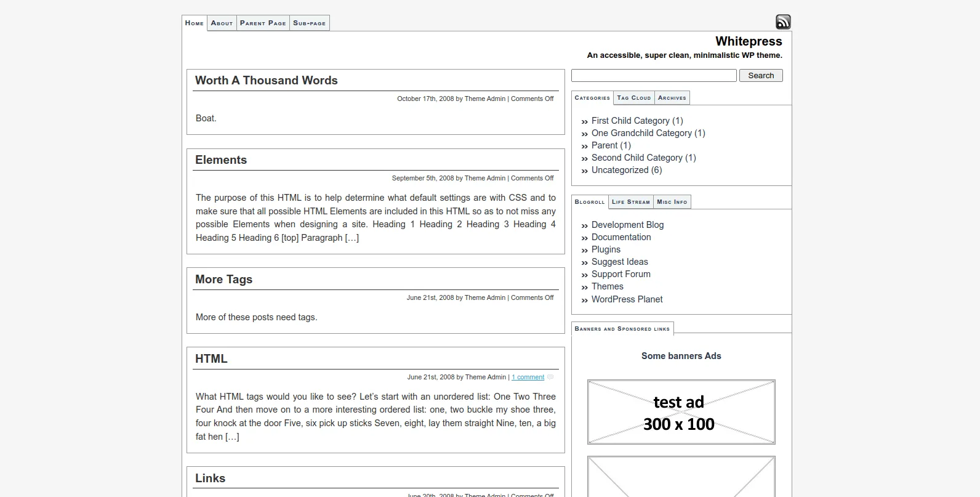The height and width of the screenshot is (497, 980).
Task: Open the Links post title
Action: coord(211,478)
